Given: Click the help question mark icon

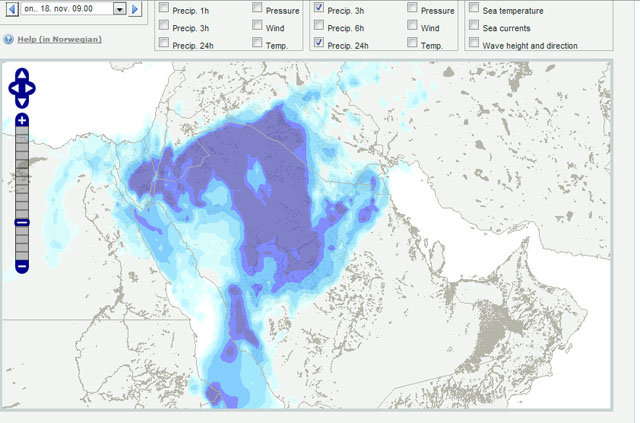Looking at the screenshot, I should (8, 39).
